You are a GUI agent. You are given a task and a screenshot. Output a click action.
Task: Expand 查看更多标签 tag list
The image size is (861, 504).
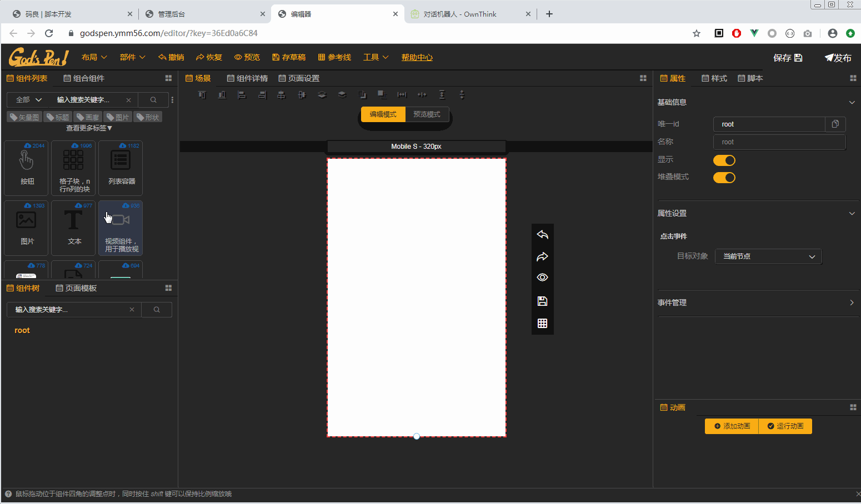tap(89, 128)
